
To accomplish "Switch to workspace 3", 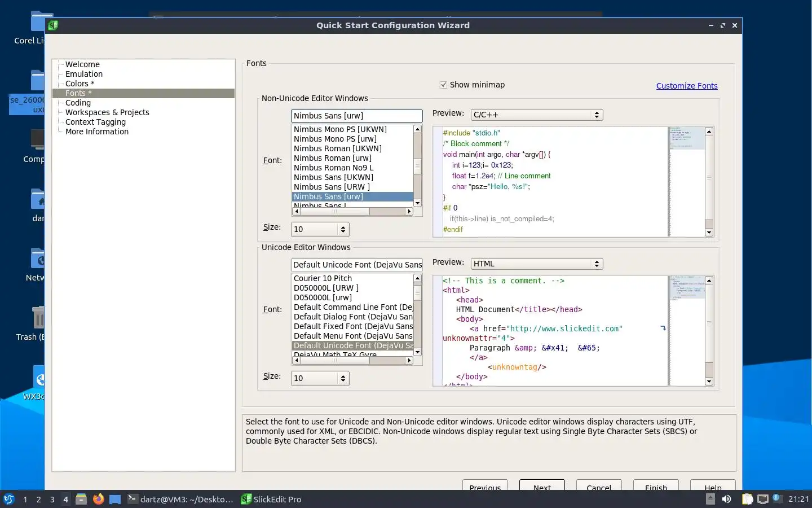I will click(52, 500).
